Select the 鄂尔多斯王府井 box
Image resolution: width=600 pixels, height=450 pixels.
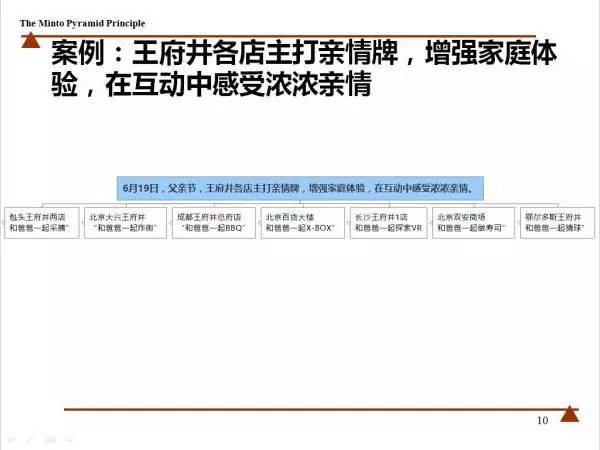558,223
